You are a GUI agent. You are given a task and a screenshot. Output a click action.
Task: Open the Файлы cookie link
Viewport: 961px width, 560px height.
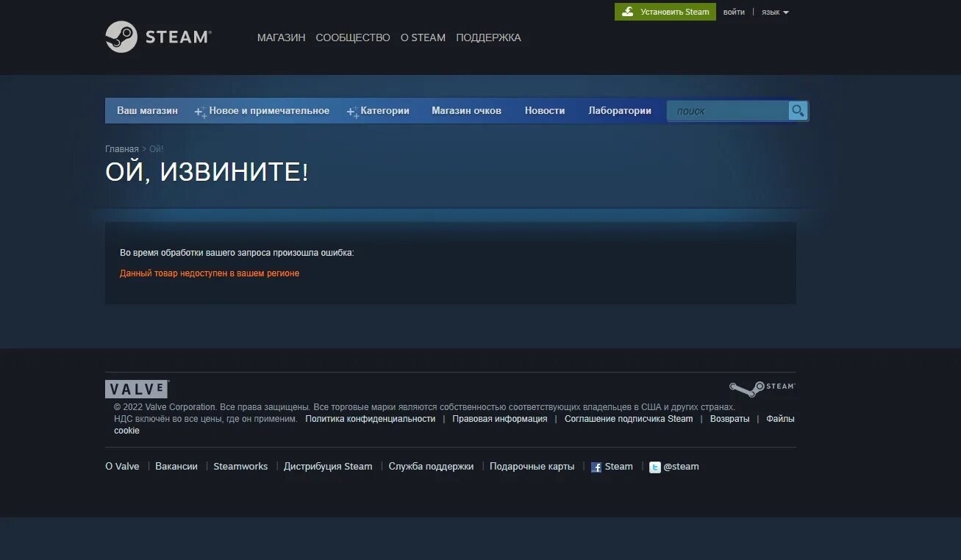(x=780, y=419)
